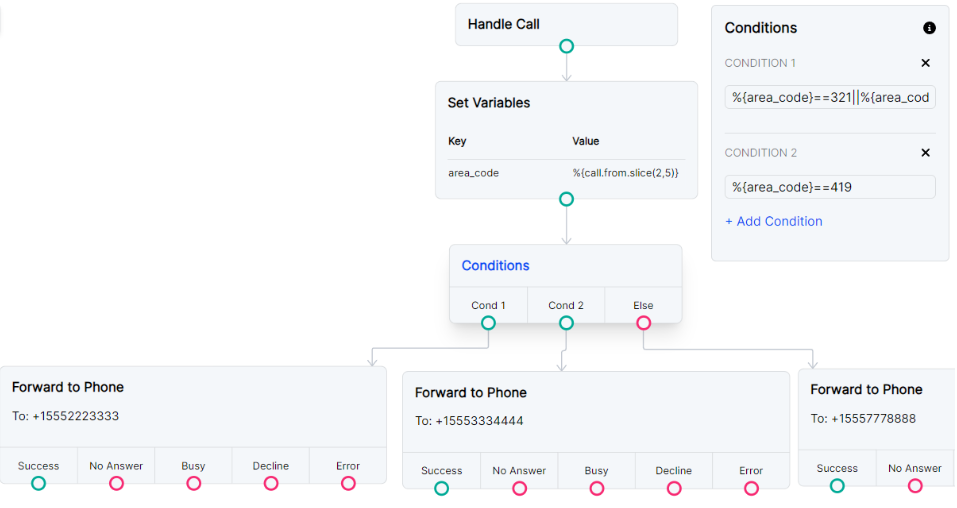This screenshot has height=508, width=957.
Task: Click Error port of +15552223333 forward node
Action: click(348, 483)
